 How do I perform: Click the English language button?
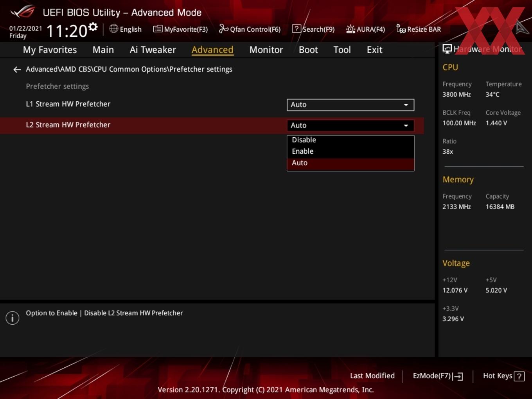[126, 29]
